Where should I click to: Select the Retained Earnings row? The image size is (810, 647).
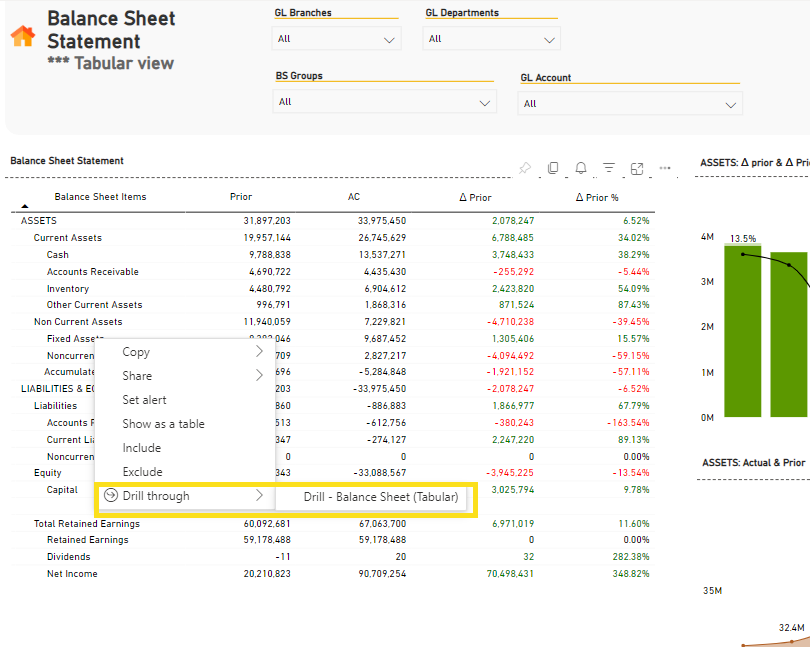(x=88, y=540)
